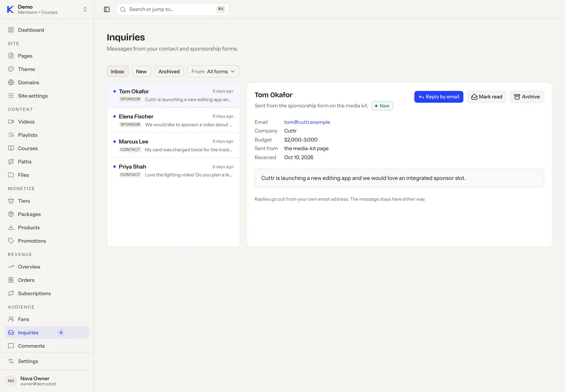View revenue Overview
This screenshot has width=565, height=392.
pos(47,267)
